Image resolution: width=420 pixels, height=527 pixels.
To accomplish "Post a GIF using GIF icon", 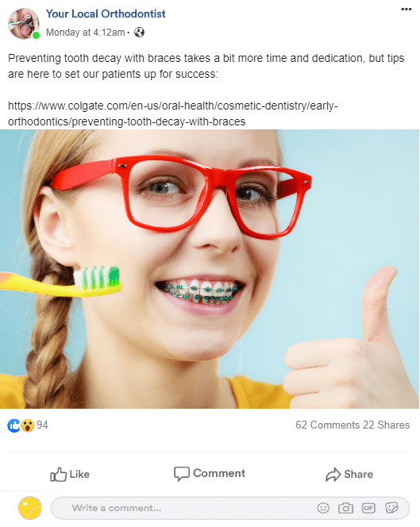I will tap(368, 508).
